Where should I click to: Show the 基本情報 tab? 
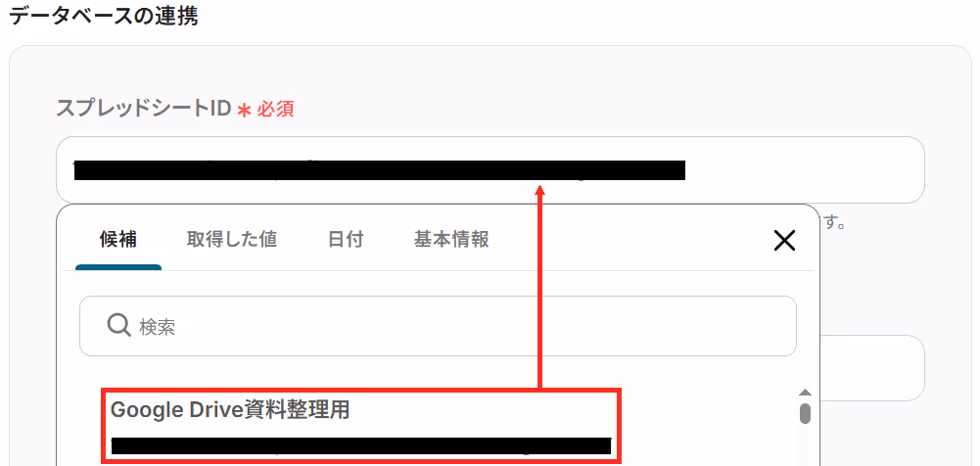pyautogui.click(x=451, y=239)
